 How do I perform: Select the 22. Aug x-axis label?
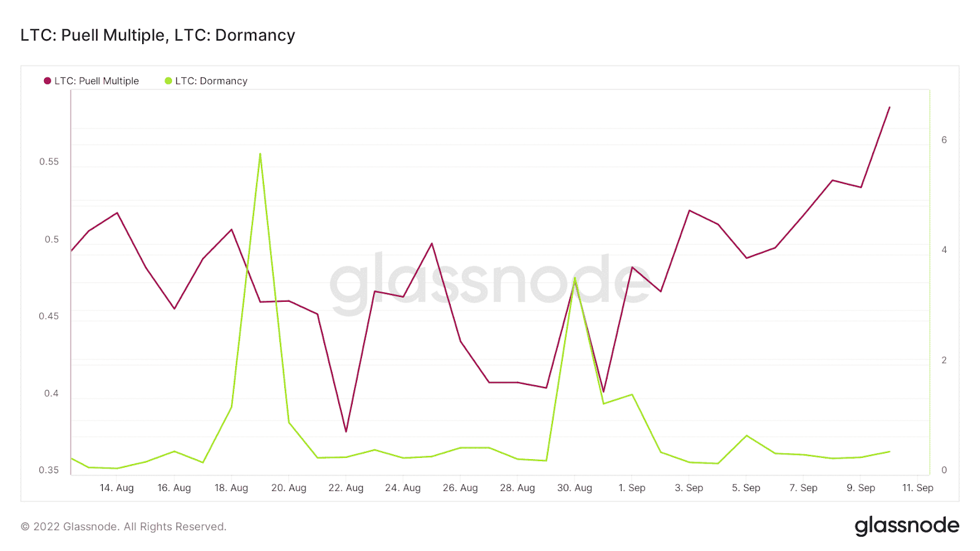tap(346, 488)
